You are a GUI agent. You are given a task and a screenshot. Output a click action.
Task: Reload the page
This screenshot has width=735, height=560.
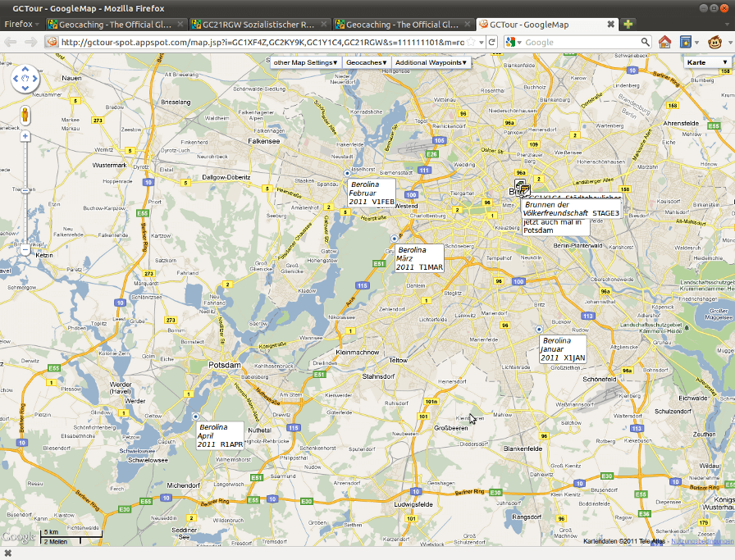[491, 42]
